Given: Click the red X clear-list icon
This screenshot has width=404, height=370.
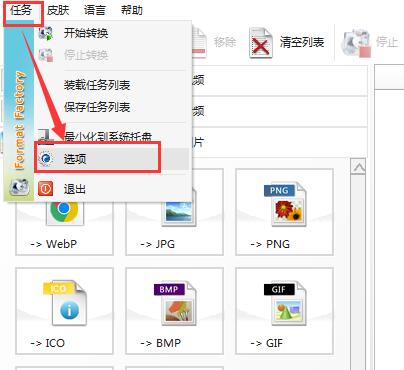Looking at the screenshot, I should (x=261, y=43).
